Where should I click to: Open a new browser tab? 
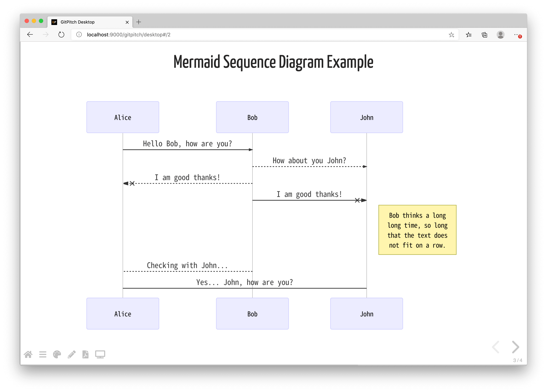click(x=139, y=22)
